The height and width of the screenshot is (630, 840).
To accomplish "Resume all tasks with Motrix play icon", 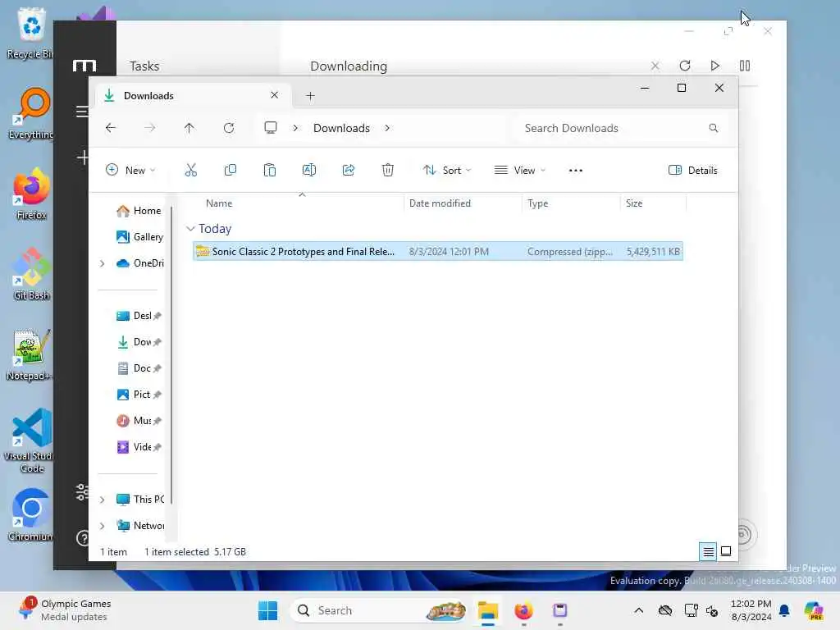I will tap(714, 66).
